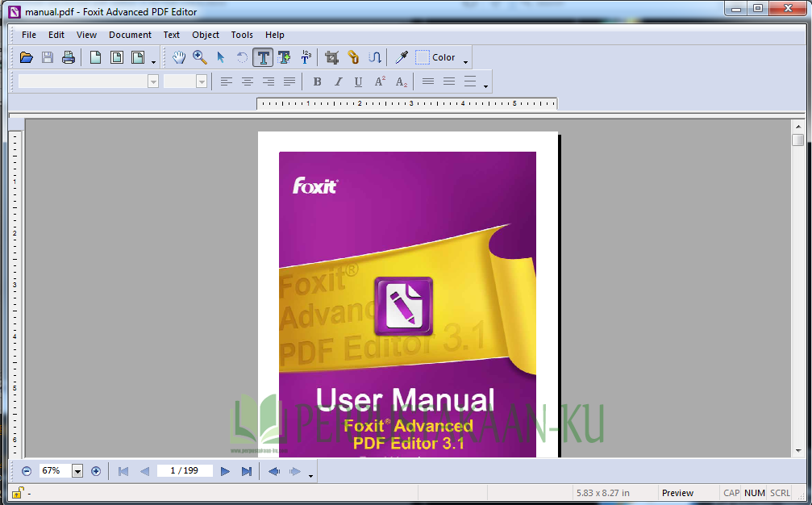Click the Link tool icon

coord(352,57)
